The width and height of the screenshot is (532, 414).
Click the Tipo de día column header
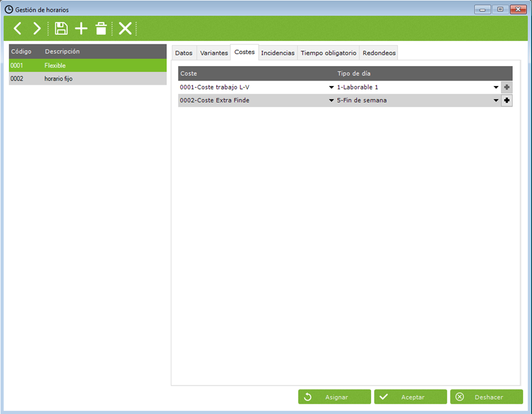(354, 74)
